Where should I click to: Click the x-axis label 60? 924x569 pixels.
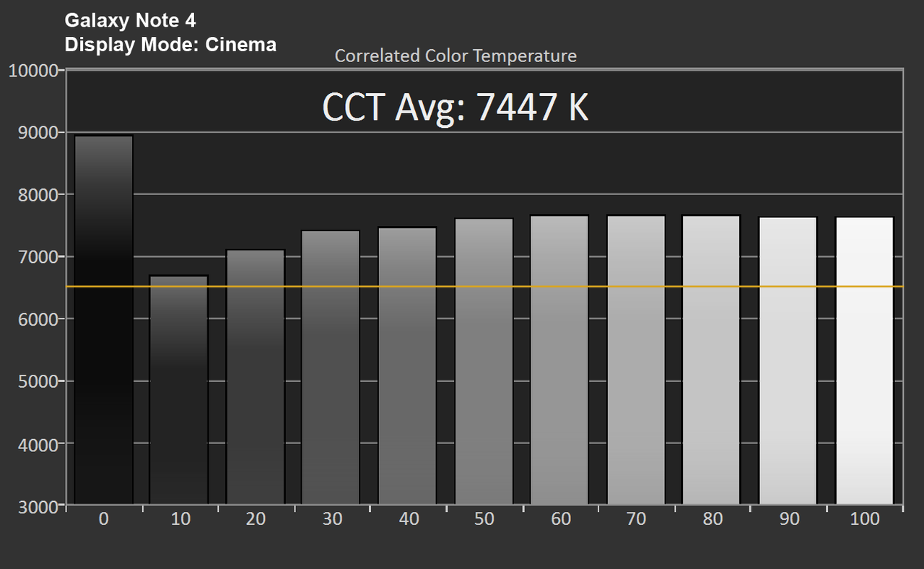(x=561, y=519)
